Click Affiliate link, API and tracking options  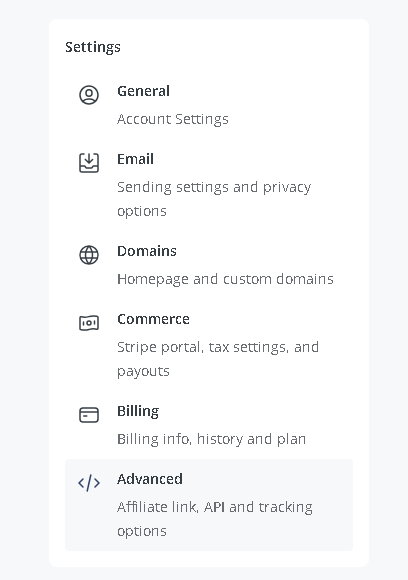(x=215, y=519)
